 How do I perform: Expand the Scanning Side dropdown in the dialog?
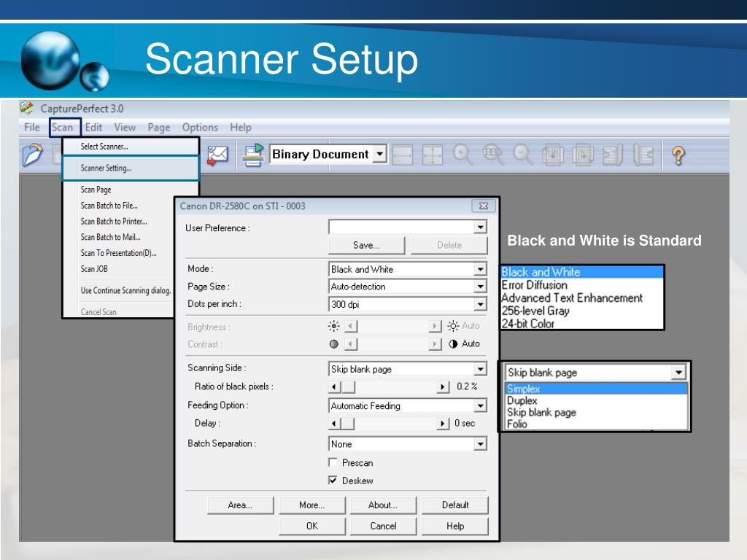coord(480,369)
